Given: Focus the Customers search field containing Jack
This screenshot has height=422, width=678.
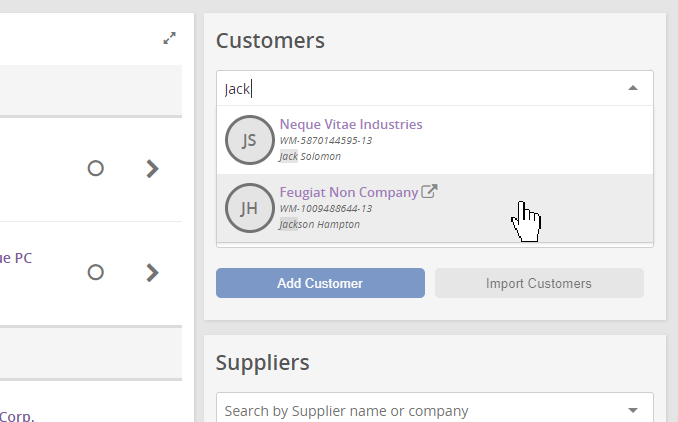Looking at the screenshot, I should [x=420, y=88].
